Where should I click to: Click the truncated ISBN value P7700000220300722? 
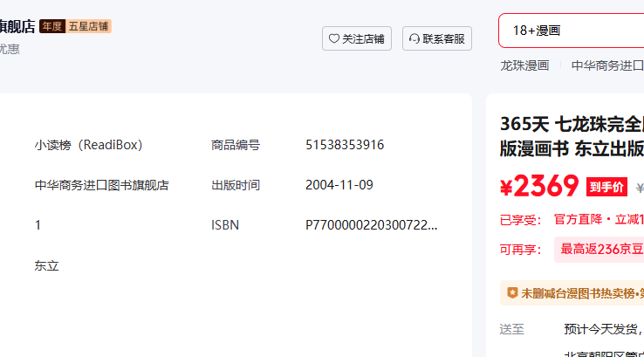click(x=371, y=225)
